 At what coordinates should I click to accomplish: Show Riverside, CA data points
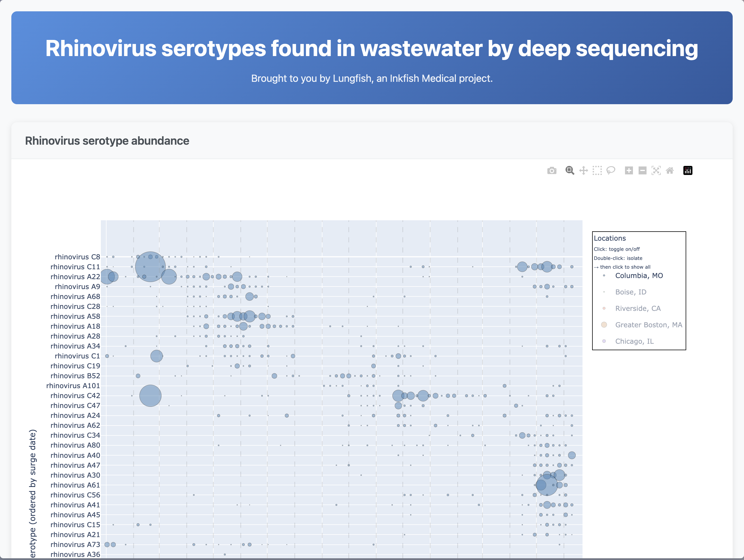click(x=638, y=308)
